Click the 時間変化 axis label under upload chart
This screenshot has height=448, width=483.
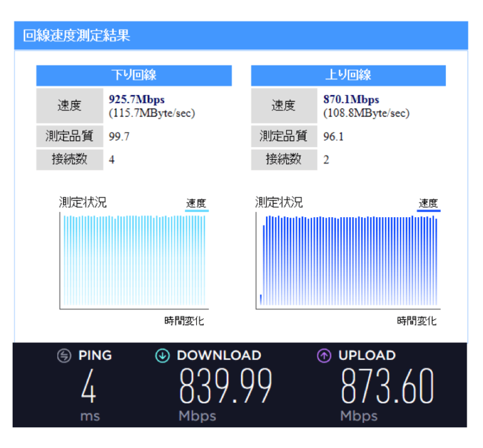click(x=416, y=321)
